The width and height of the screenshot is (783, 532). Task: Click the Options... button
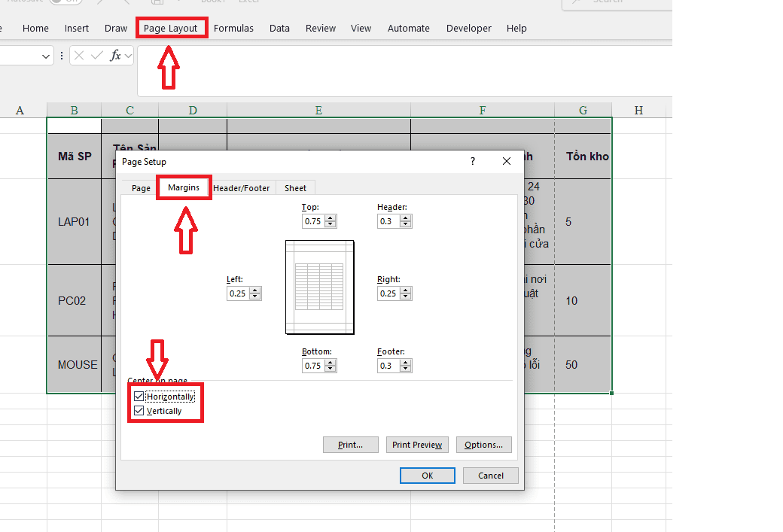coord(484,445)
